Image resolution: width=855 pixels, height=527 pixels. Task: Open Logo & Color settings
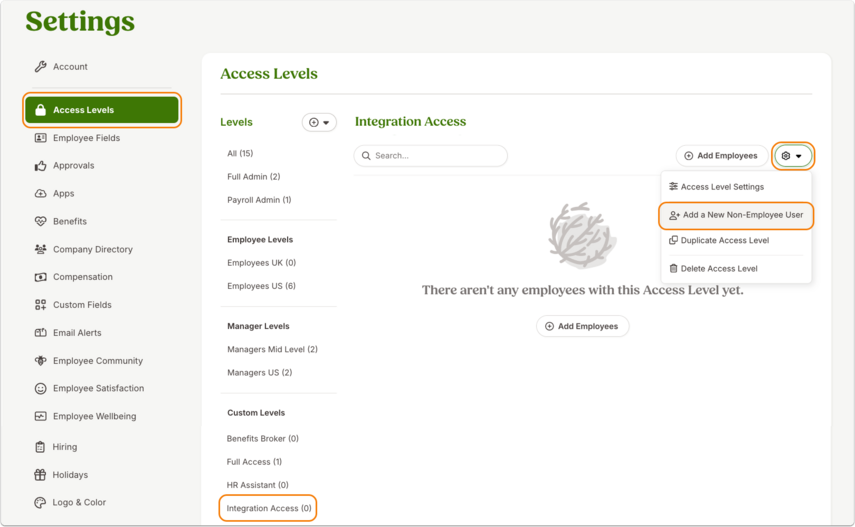click(79, 502)
